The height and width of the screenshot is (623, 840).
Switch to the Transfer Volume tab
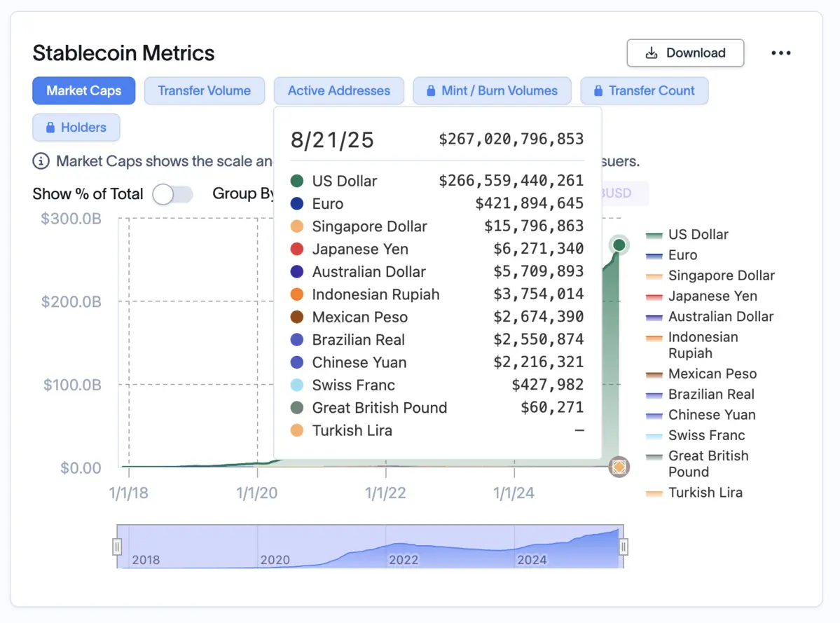tap(204, 91)
